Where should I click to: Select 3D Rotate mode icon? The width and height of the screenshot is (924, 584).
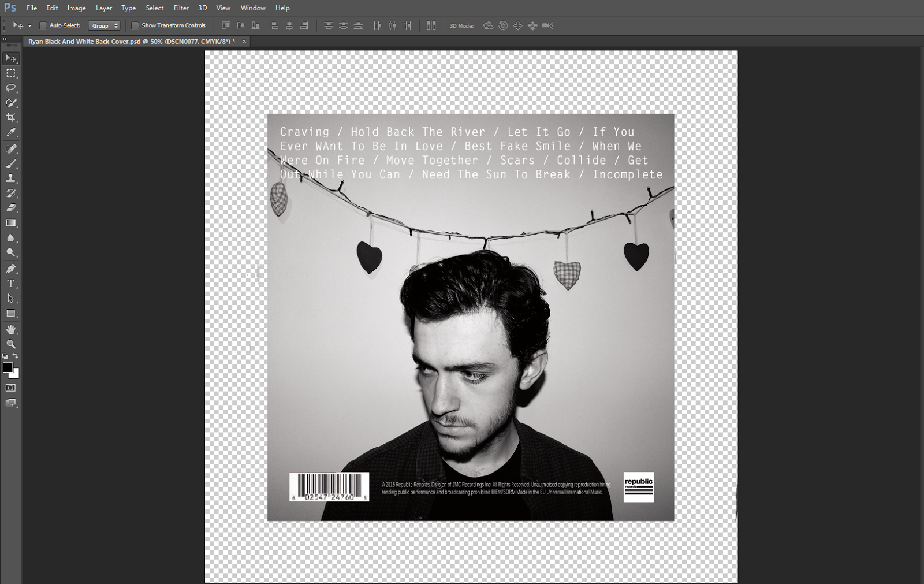coord(489,25)
